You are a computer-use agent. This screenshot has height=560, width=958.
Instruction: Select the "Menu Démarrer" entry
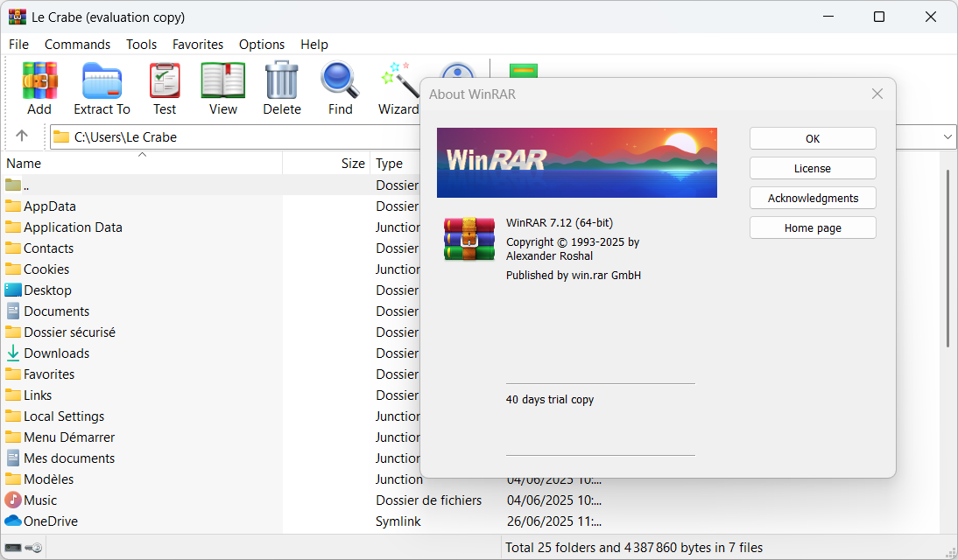point(70,437)
